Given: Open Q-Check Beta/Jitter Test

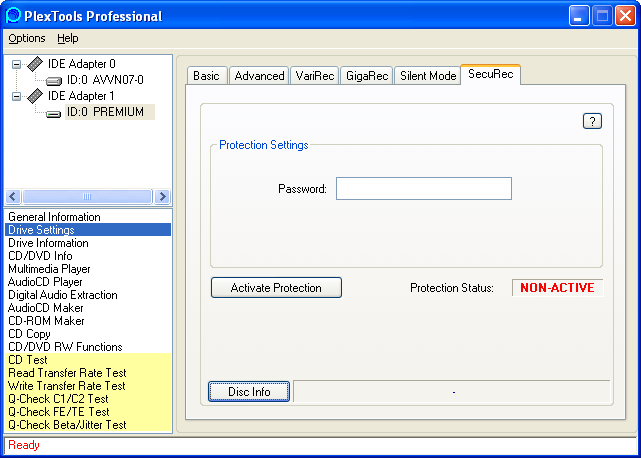Looking at the screenshot, I should coord(88,425).
